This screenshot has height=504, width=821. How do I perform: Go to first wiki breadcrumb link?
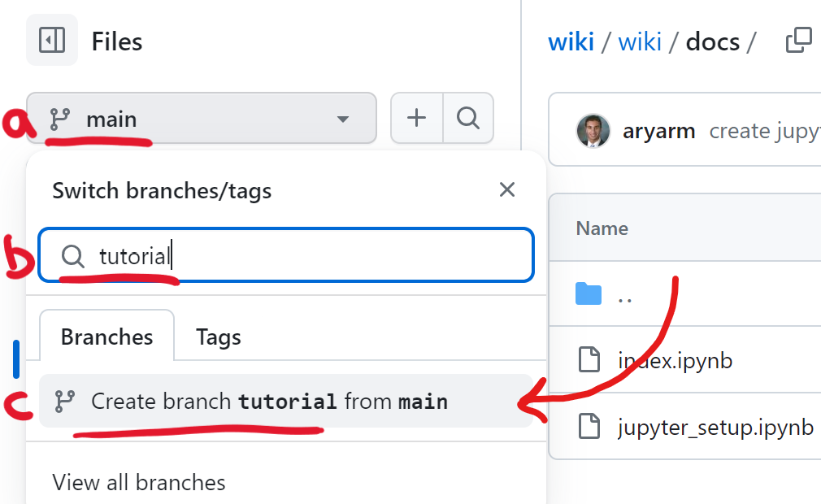click(x=571, y=41)
